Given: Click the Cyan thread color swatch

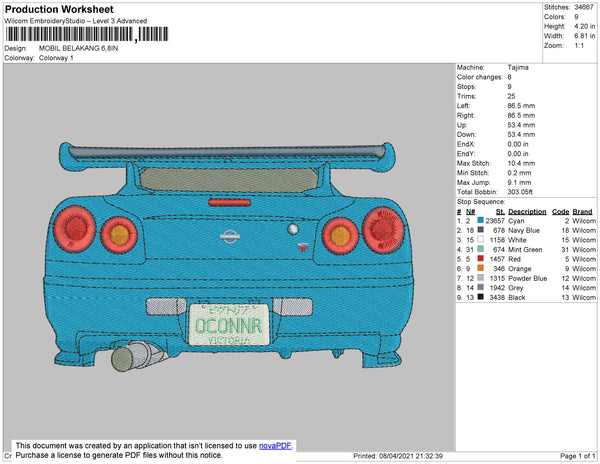Looking at the screenshot, I should 480,220.
